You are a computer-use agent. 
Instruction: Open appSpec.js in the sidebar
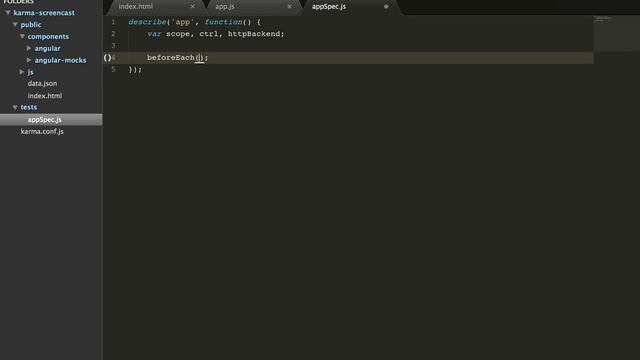(x=44, y=120)
